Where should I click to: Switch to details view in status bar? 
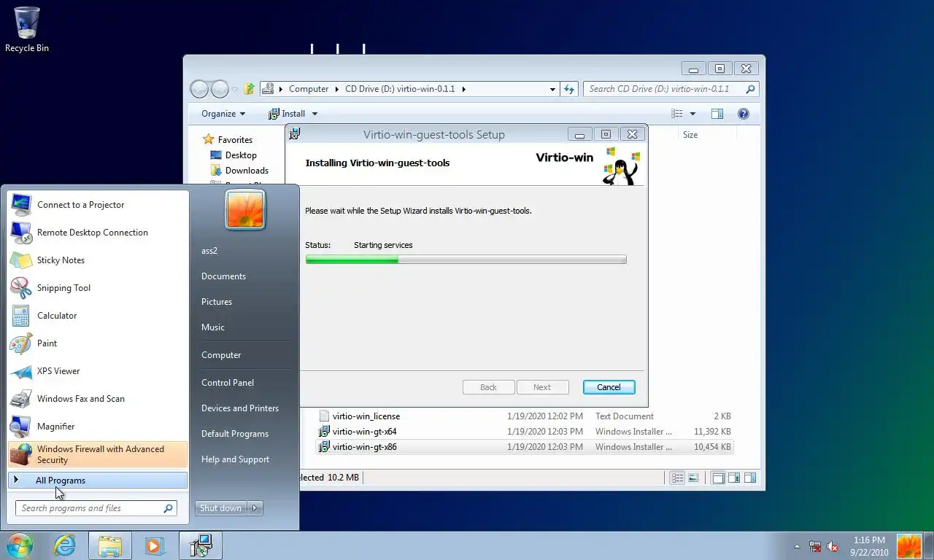tap(678, 478)
